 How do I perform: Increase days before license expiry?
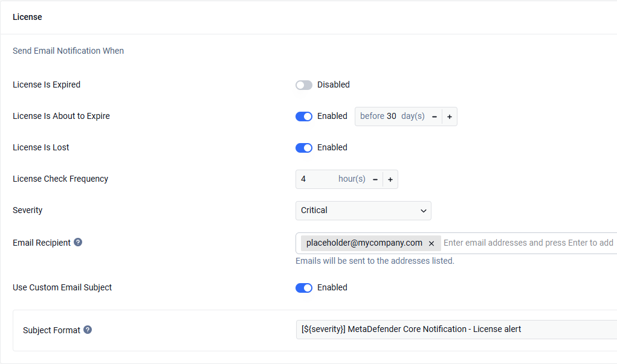click(x=450, y=117)
